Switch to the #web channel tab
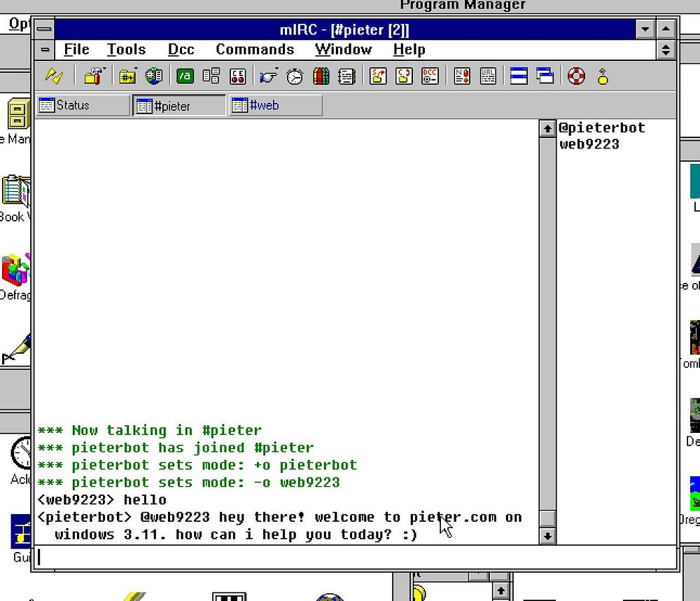This screenshot has height=601, width=700. 275,105
